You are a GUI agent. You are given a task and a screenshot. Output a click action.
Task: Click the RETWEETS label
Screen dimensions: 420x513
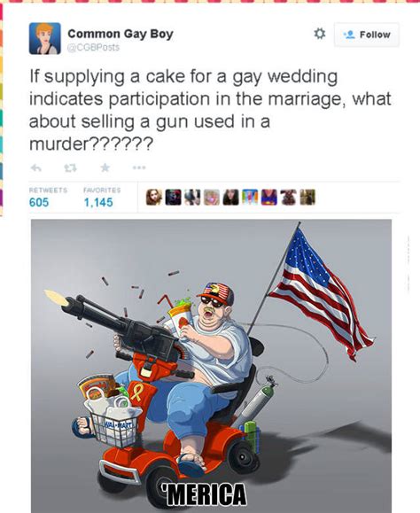pos(48,190)
